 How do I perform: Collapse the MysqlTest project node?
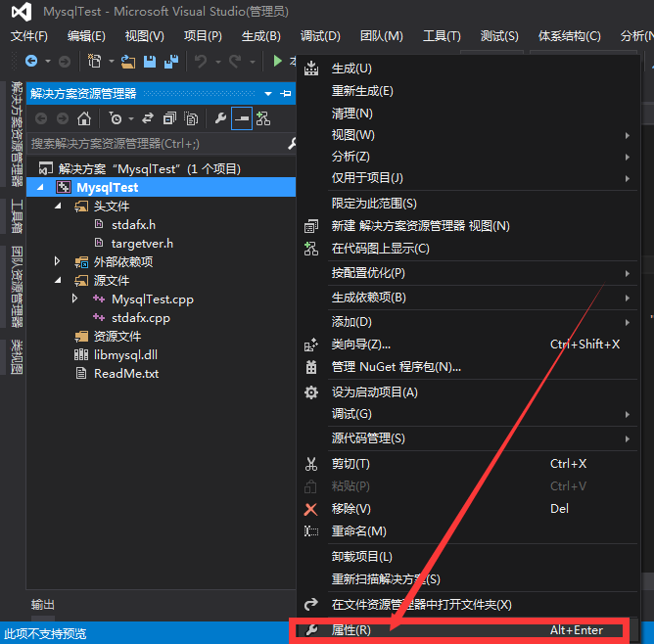click(40, 188)
